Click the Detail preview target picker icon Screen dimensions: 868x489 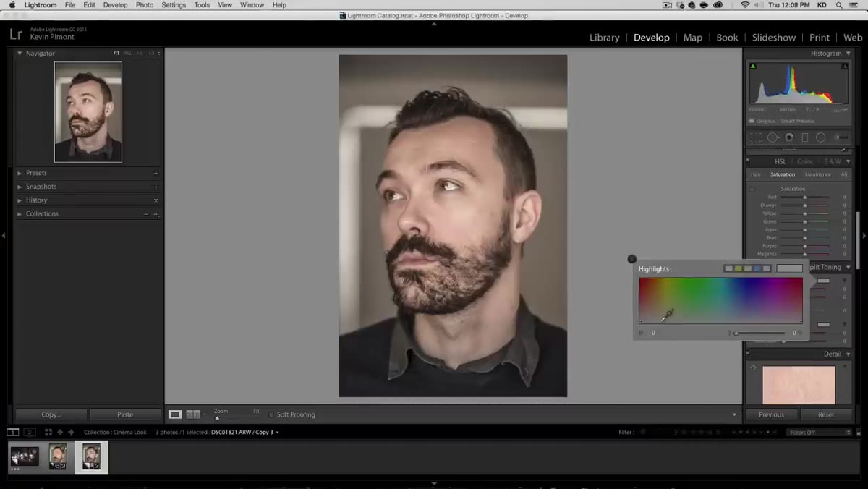tap(753, 368)
